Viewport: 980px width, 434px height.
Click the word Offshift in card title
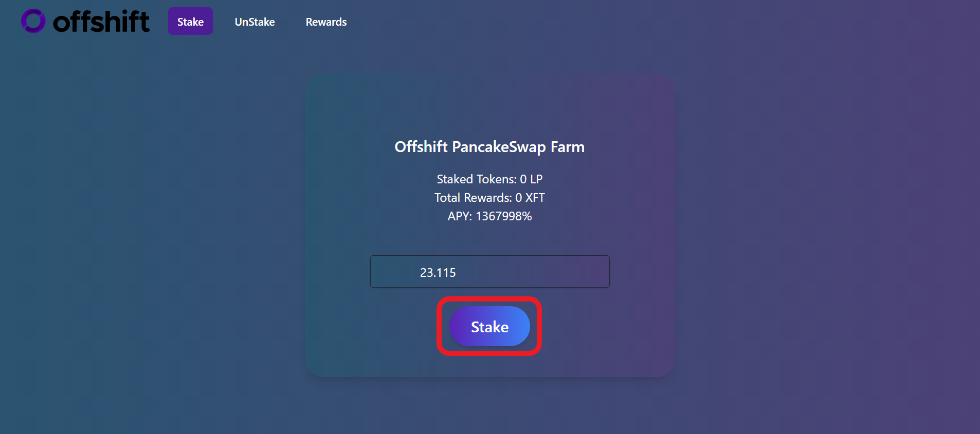click(421, 147)
